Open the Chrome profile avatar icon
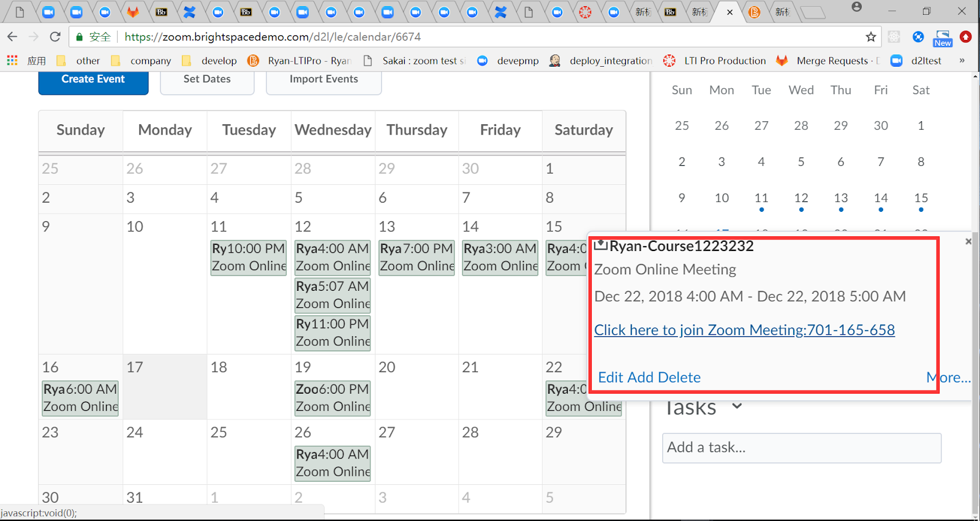980x521 pixels. (857, 7)
